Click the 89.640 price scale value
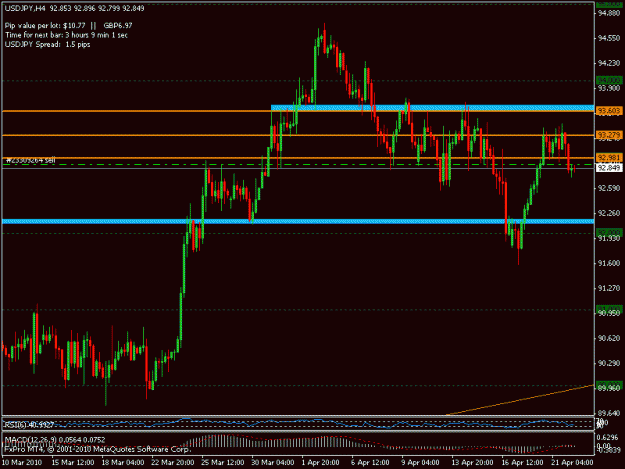Screen dimensions: 625x469 pos(609,413)
